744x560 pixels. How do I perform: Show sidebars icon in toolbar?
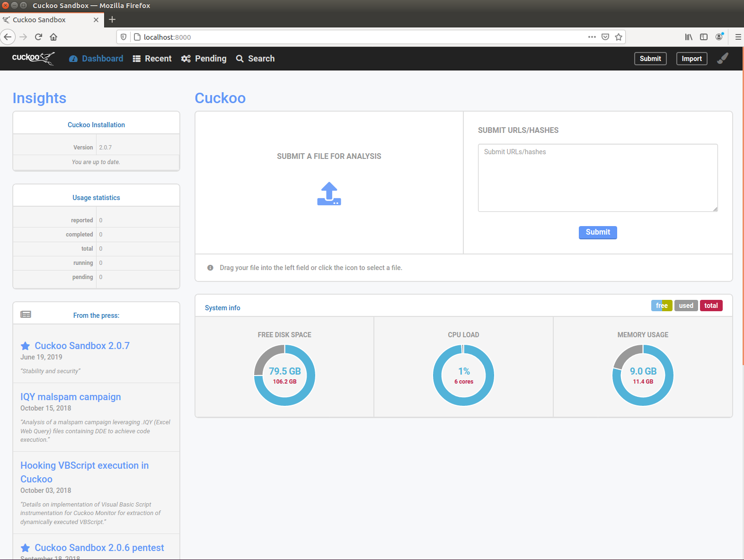pos(704,37)
